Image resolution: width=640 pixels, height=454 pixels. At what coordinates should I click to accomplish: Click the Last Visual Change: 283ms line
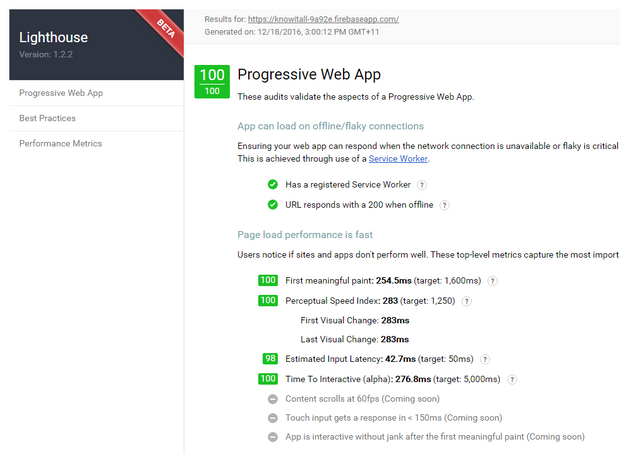click(x=355, y=340)
